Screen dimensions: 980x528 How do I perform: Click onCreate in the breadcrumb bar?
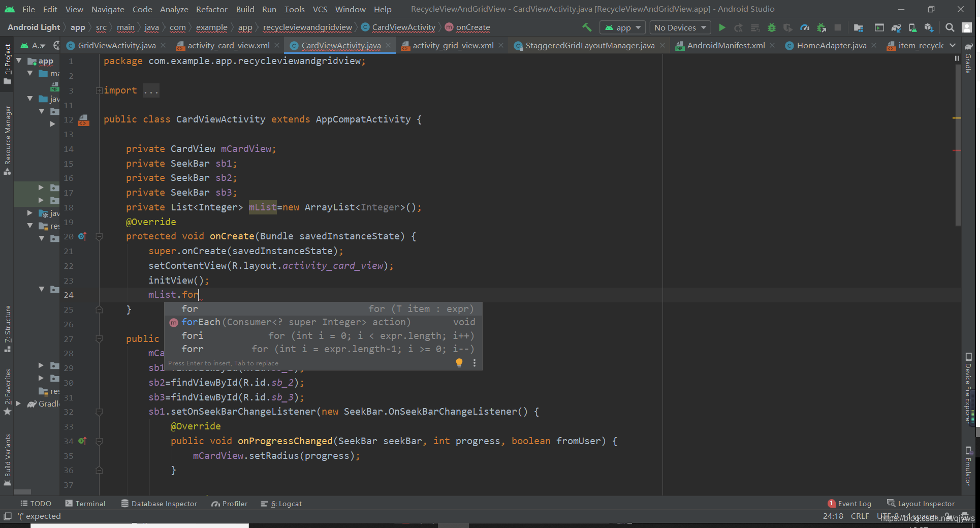tap(467, 27)
